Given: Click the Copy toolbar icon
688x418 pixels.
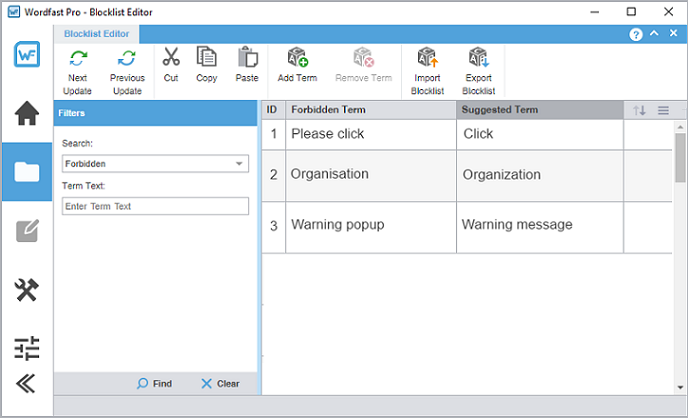Looking at the screenshot, I should [x=206, y=59].
